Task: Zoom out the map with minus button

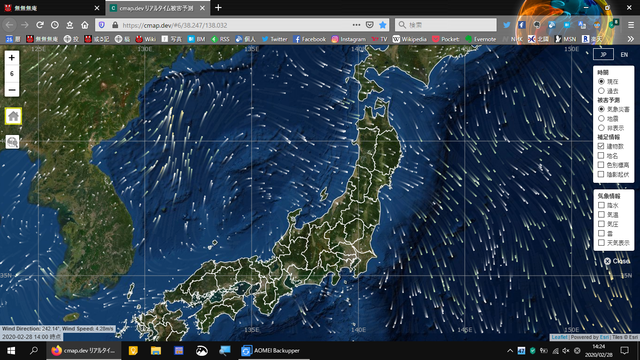Action: 12,90
